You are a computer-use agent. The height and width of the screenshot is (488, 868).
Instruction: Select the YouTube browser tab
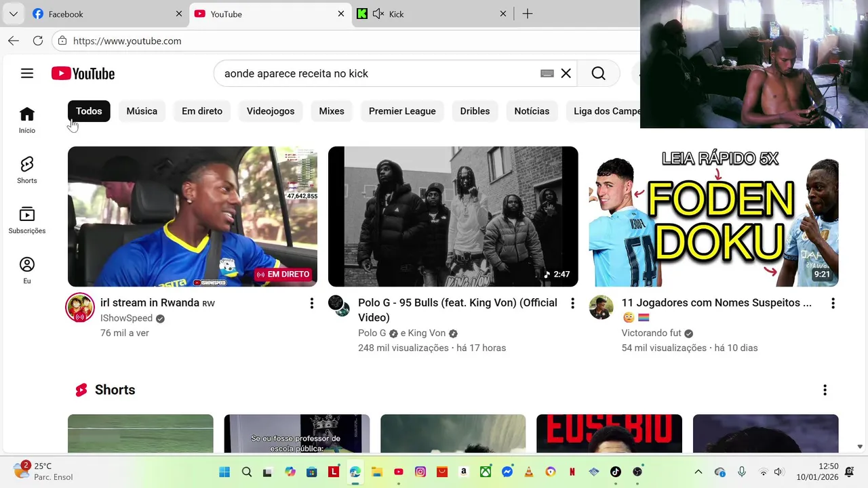tap(270, 14)
